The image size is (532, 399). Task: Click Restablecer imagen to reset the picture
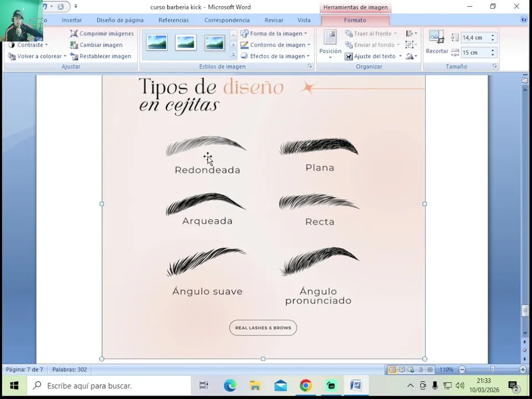point(101,57)
